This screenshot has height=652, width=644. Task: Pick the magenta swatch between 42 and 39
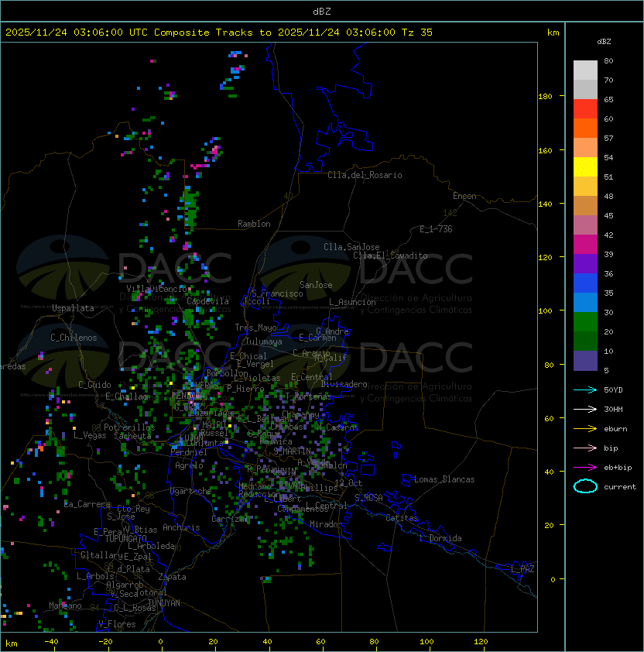tap(585, 245)
